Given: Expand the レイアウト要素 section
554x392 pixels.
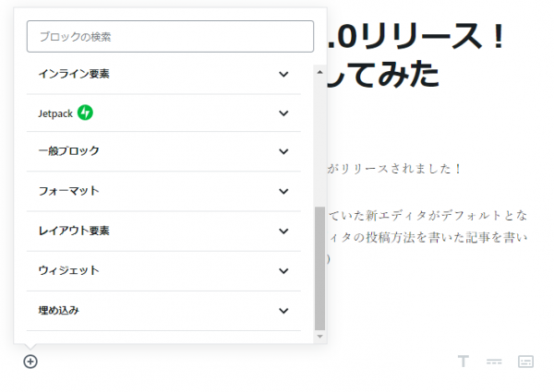Looking at the screenshot, I should coord(163,232).
